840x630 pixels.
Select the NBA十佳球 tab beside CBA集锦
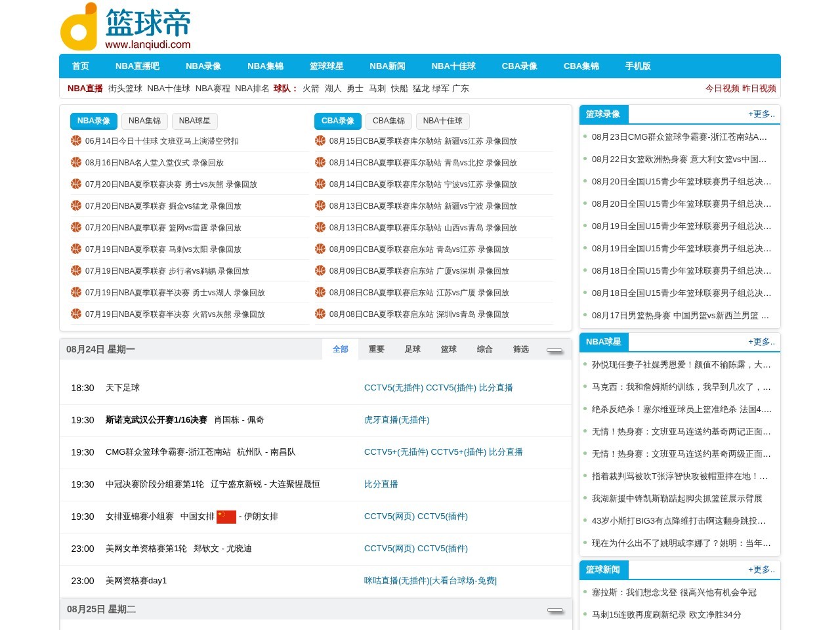[443, 121]
